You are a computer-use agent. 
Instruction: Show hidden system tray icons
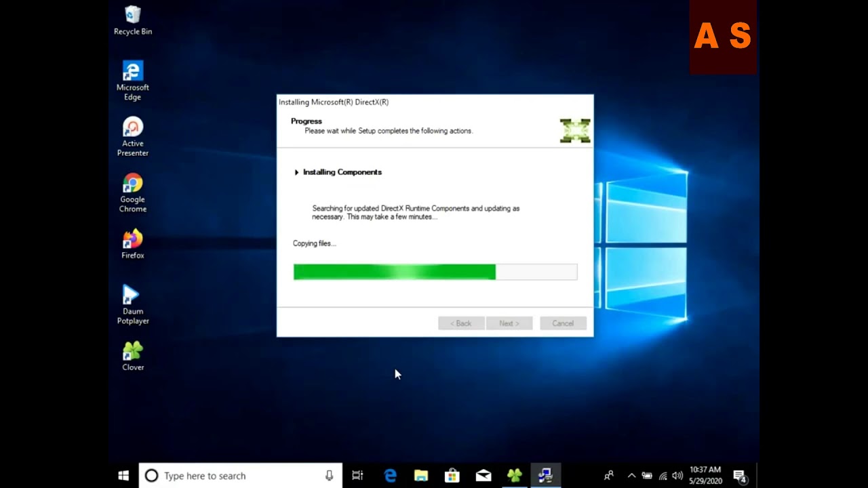tap(631, 476)
